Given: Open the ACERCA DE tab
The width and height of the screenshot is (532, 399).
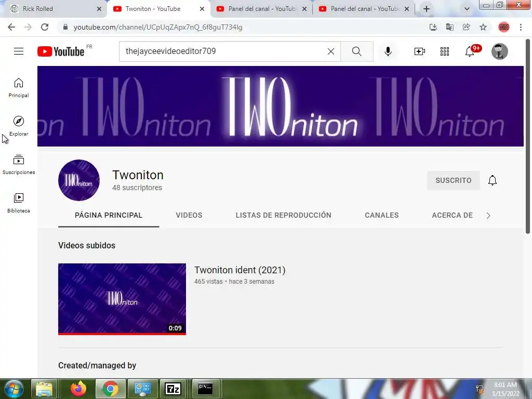Looking at the screenshot, I should click(453, 215).
